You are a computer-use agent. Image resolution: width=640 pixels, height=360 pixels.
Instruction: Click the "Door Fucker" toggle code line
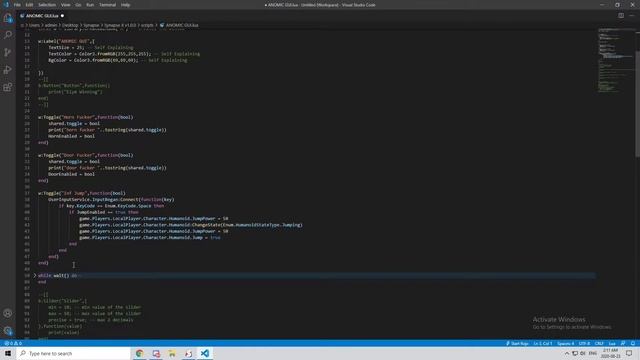click(x=86, y=155)
